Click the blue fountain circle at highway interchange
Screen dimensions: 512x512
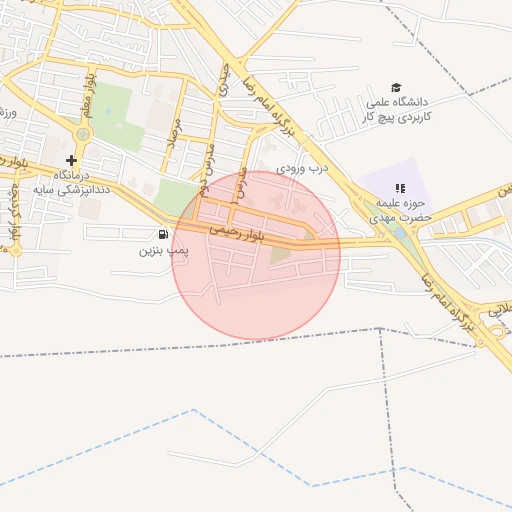pyautogui.click(x=400, y=234)
